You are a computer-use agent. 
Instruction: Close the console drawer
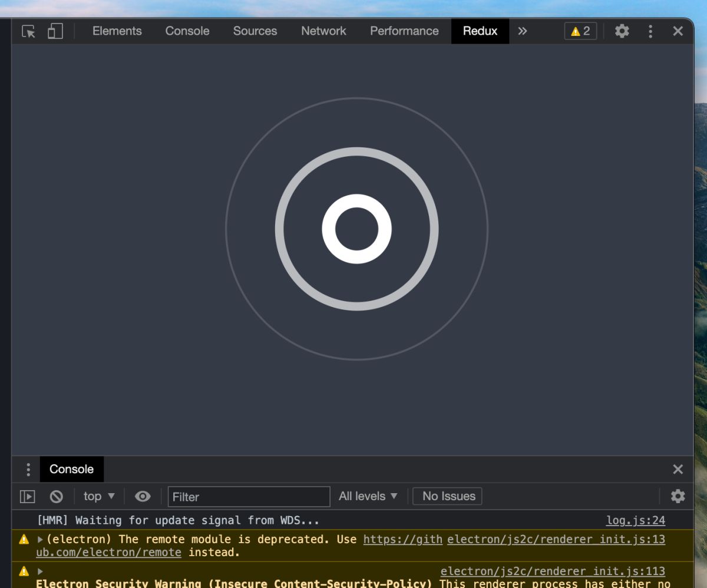pyautogui.click(x=678, y=470)
